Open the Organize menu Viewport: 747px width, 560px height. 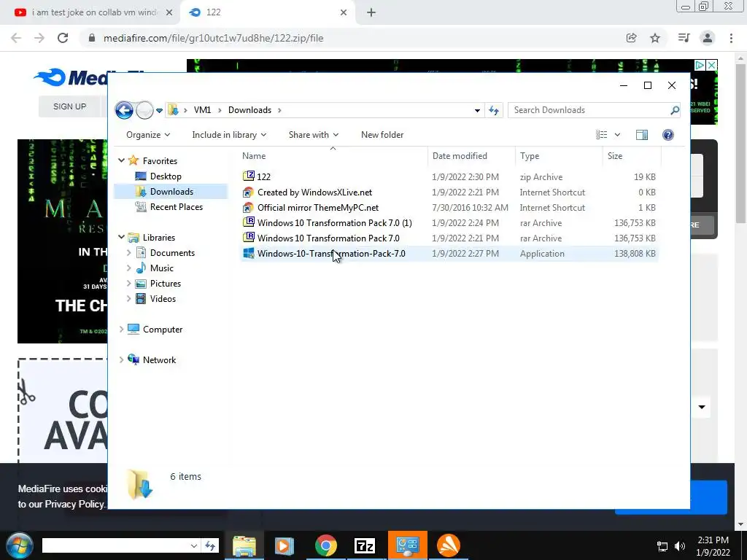(148, 135)
